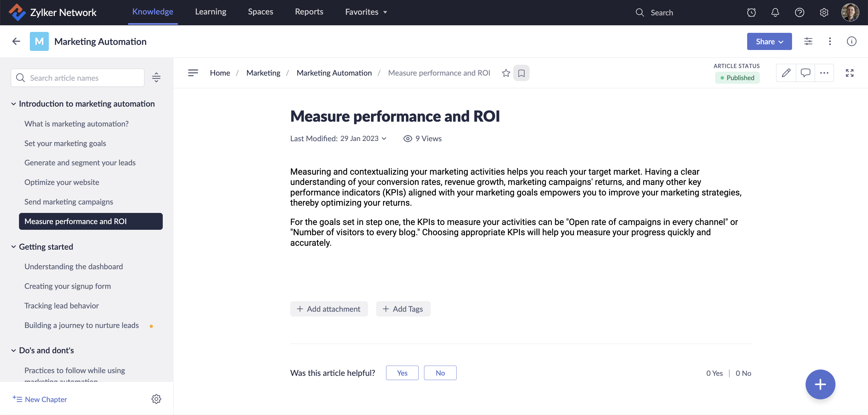Open the Reports tab
The image size is (868, 415).
(x=309, y=12)
